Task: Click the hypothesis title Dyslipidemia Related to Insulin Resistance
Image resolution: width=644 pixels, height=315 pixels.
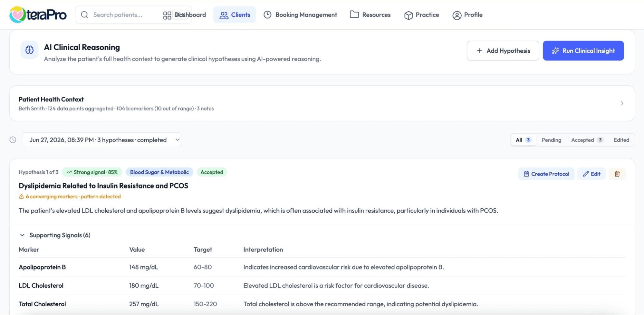Action: click(x=103, y=186)
